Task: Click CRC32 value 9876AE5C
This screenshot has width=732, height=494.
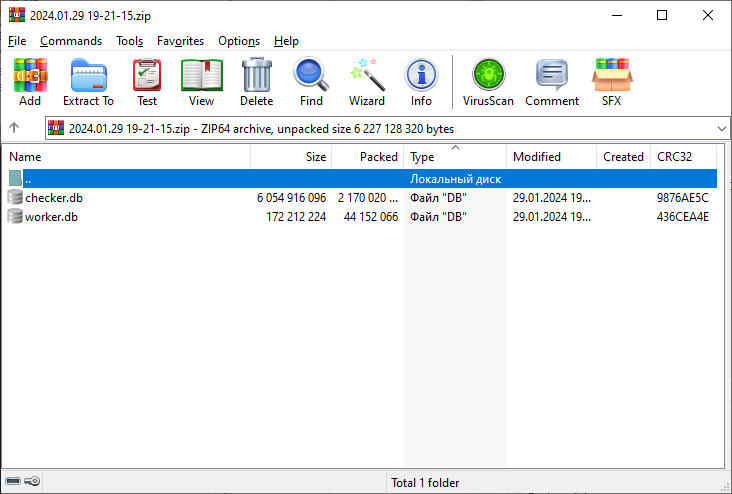Action: (x=683, y=198)
